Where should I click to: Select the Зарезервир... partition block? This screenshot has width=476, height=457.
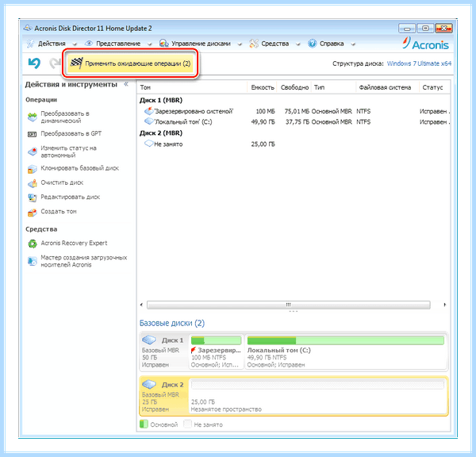coord(216,351)
